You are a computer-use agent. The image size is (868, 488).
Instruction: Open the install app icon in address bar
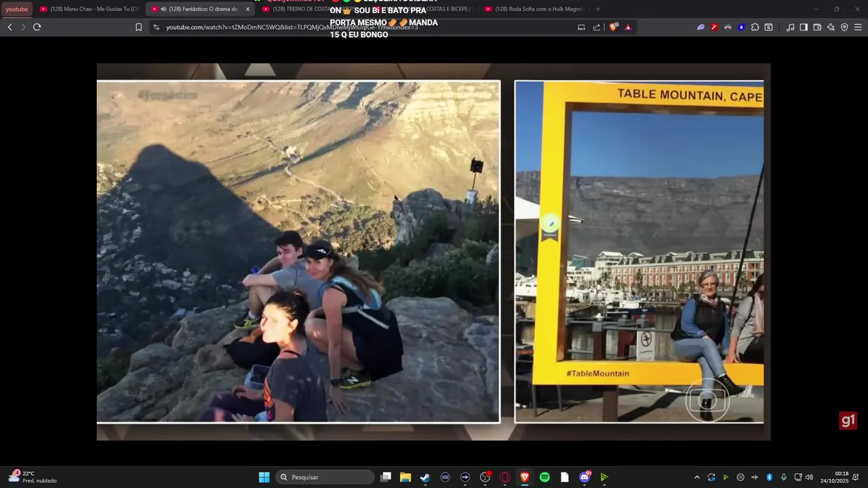(x=581, y=27)
